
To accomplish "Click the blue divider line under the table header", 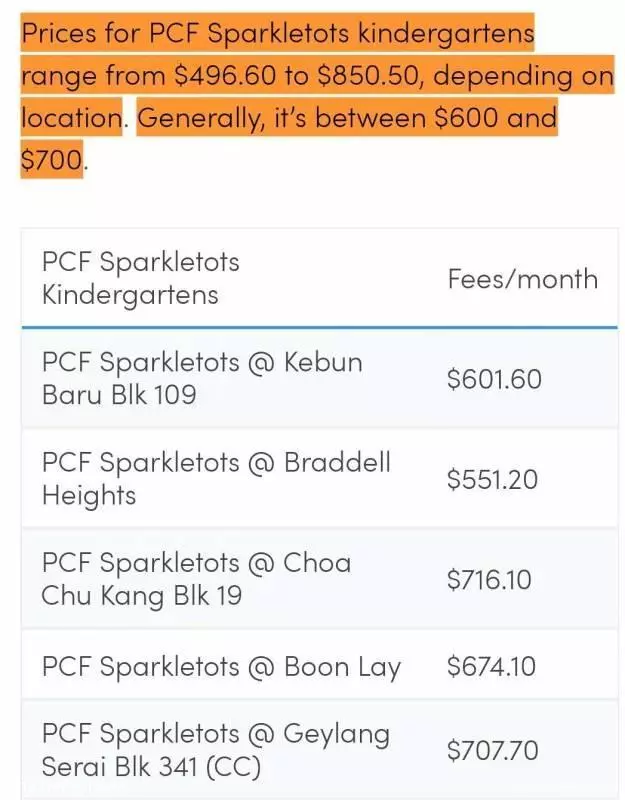I will (x=319, y=327).
